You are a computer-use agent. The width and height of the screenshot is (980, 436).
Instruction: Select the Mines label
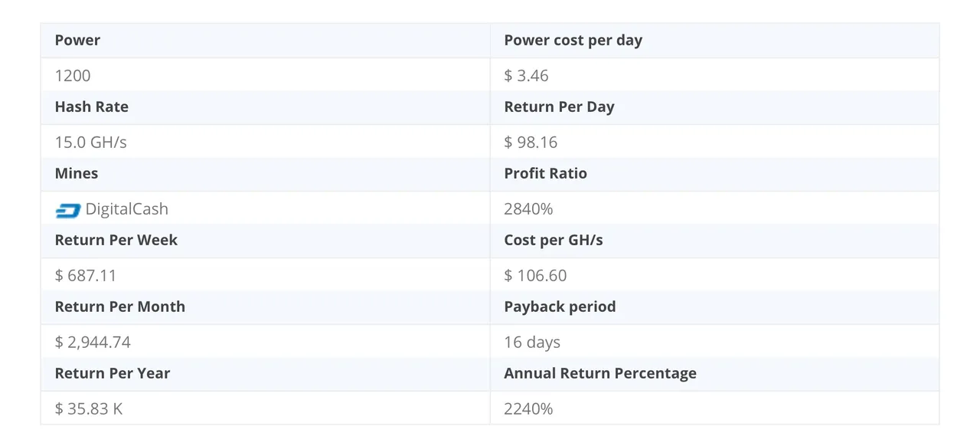pos(77,173)
